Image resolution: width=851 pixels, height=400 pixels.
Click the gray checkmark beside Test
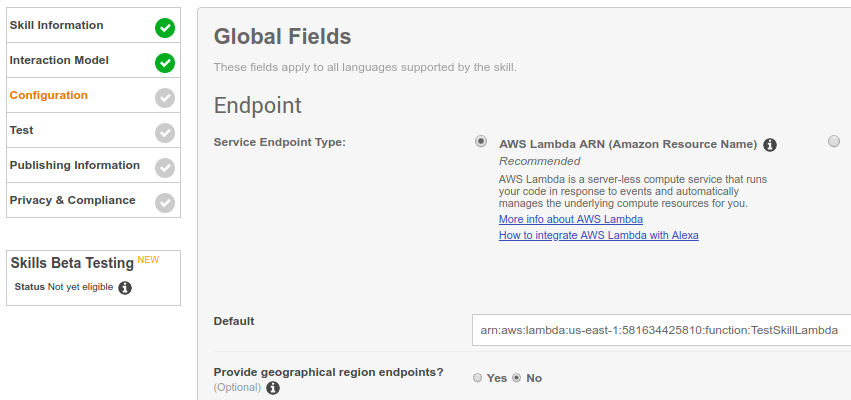point(165,133)
